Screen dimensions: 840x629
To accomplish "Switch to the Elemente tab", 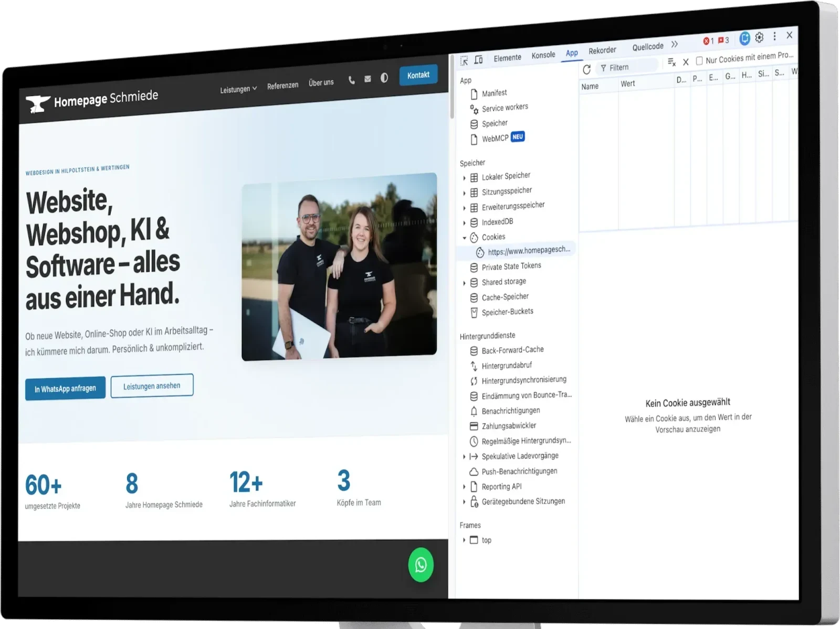I will pos(507,58).
